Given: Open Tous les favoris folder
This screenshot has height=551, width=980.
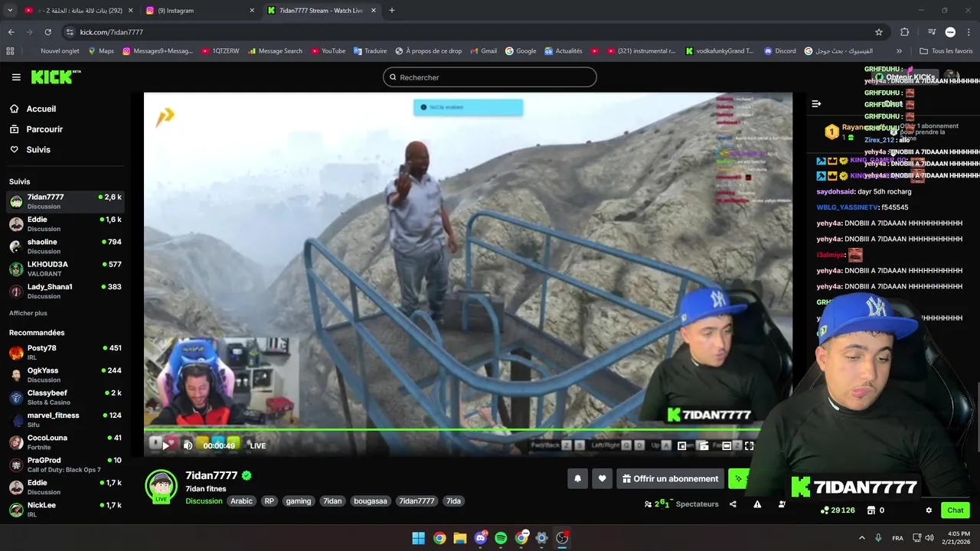Looking at the screenshot, I should pyautogui.click(x=946, y=51).
